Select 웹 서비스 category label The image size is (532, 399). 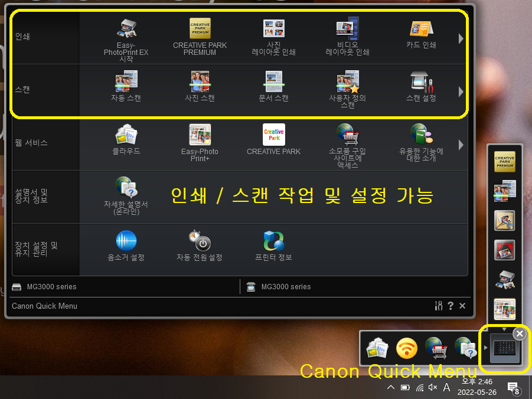(x=31, y=142)
